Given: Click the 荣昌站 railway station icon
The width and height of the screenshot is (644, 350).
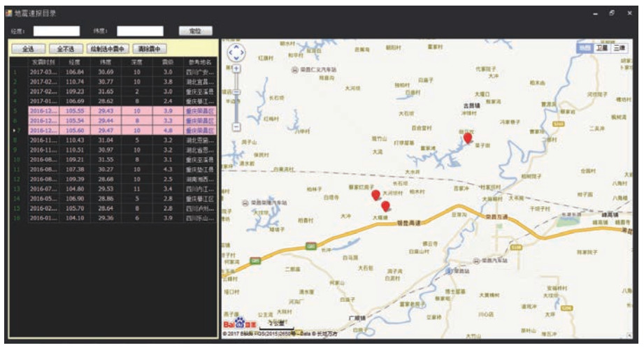Looking at the screenshot, I should click(x=450, y=271).
